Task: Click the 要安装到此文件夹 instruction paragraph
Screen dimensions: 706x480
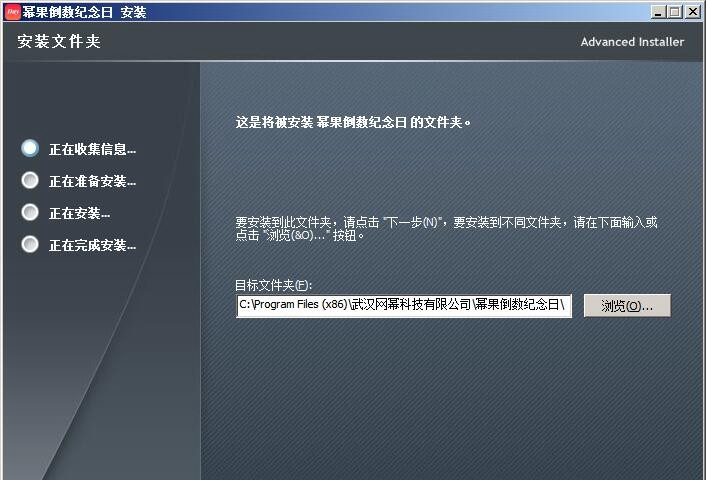Action: coord(446,228)
